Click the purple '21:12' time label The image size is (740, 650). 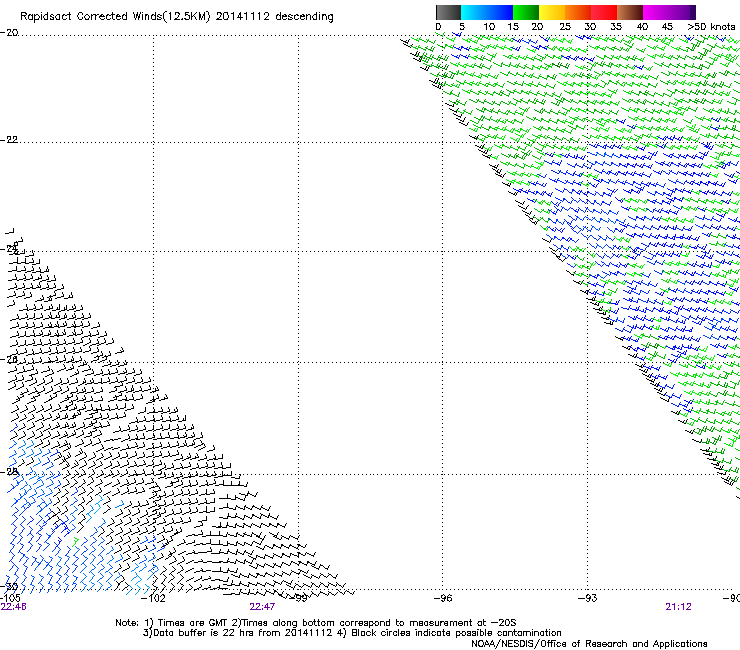[678, 607]
